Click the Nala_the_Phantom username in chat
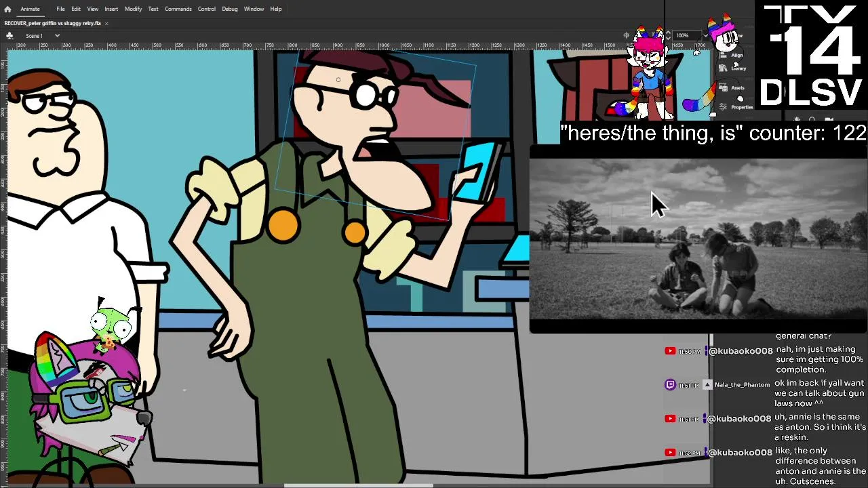 click(x=742, y=384)
